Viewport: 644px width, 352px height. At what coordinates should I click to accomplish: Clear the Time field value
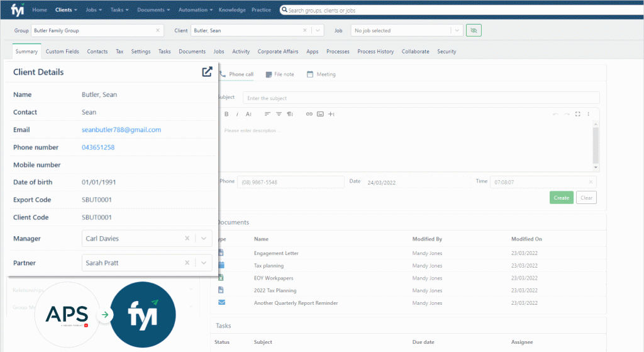[591, 182]
